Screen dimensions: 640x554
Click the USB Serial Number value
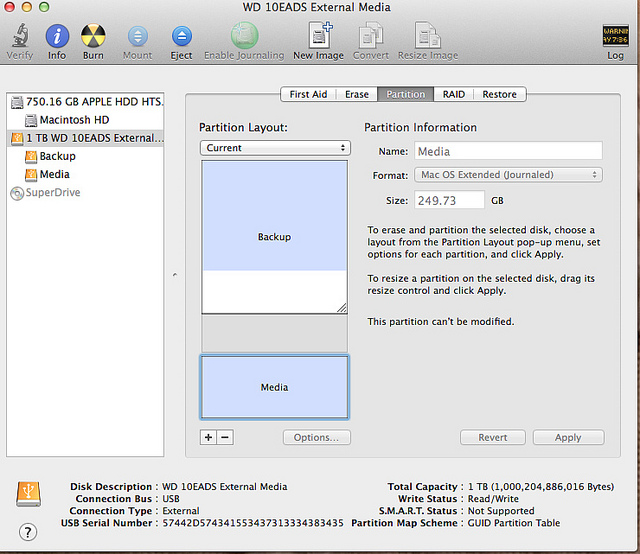(253, 523)
